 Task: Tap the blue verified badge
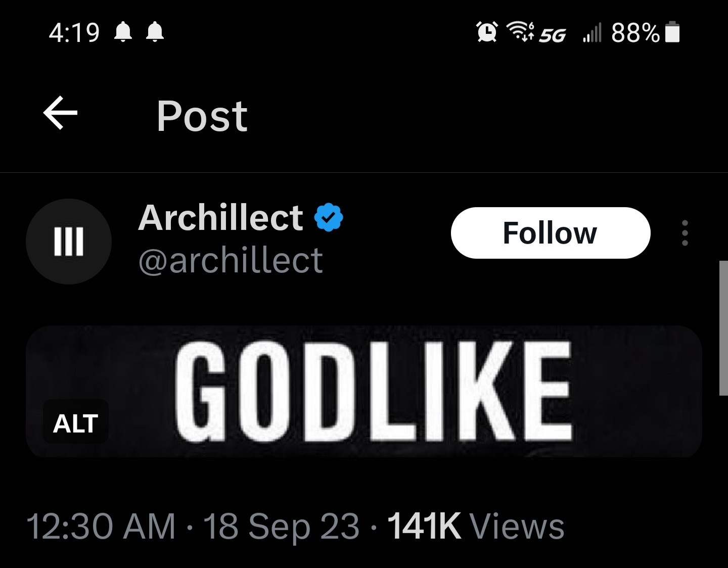[329, 217]
